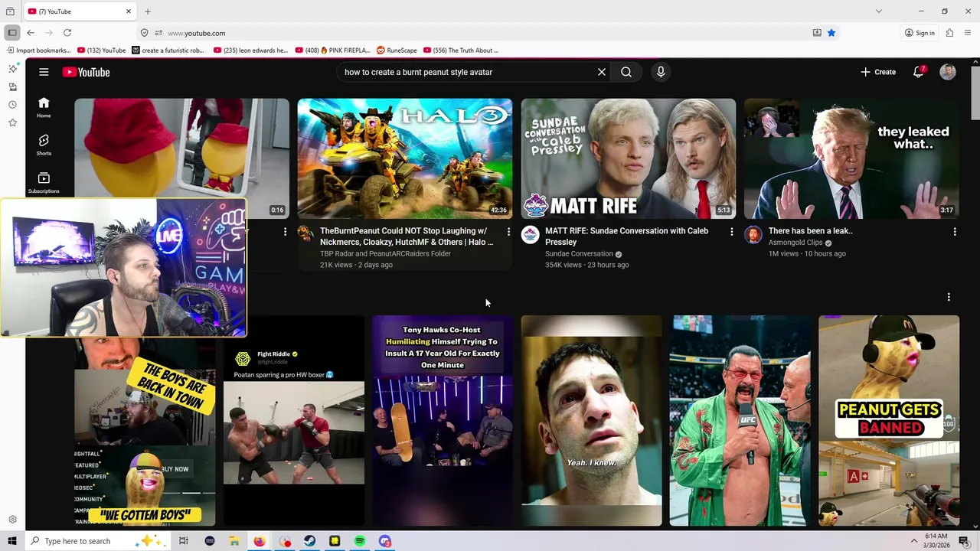Open Shorts in the sidebar
The image size is (980, 551).
(44, 145)
